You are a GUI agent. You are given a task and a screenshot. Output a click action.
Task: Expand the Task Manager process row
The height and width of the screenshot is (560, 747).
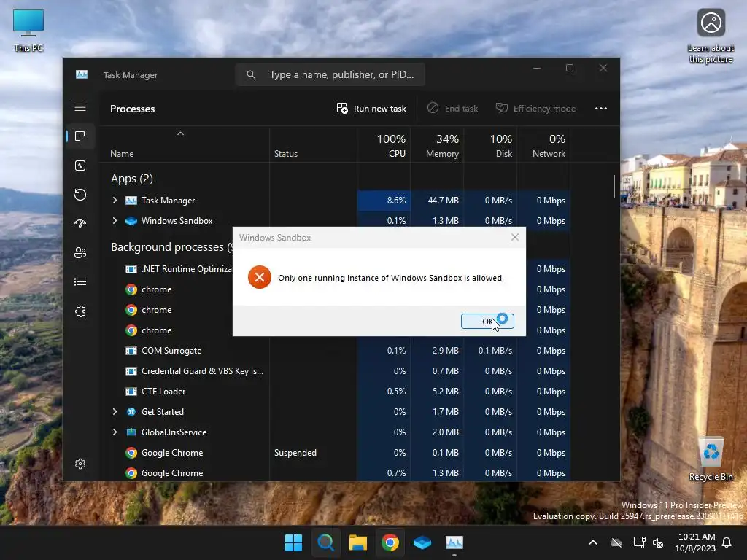click(115, 201)
